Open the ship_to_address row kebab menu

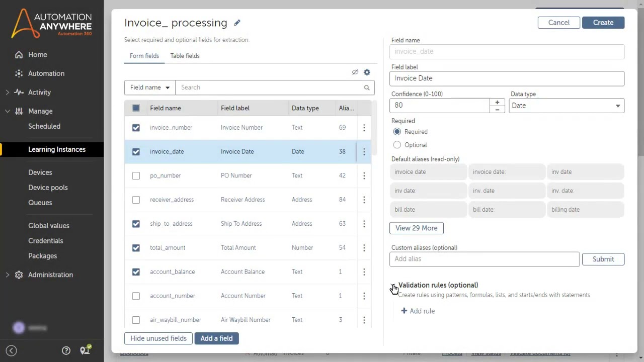364,224
